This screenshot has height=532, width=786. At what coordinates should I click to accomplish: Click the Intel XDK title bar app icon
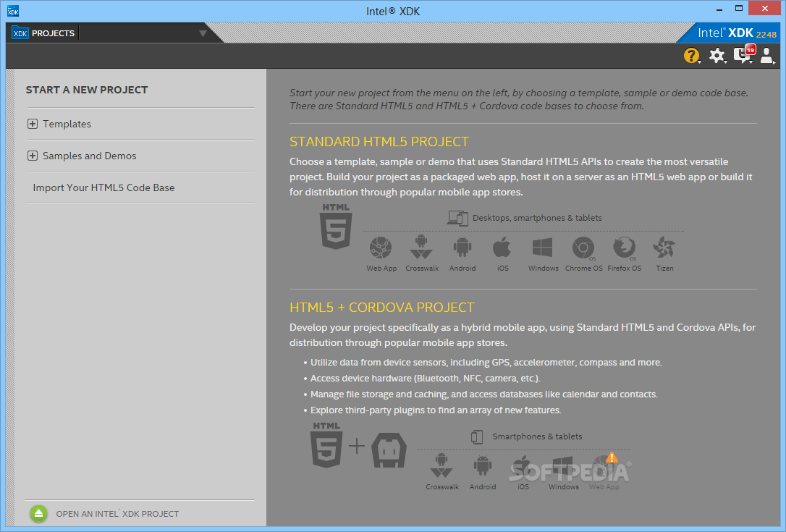tap(13, 11)
